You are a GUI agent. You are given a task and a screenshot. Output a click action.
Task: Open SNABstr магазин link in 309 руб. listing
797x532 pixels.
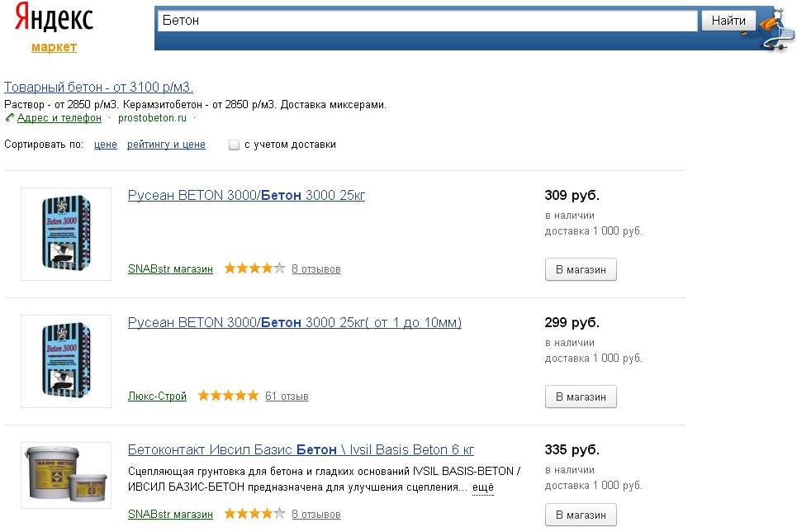pyautogui.click(x=170, y=269)
